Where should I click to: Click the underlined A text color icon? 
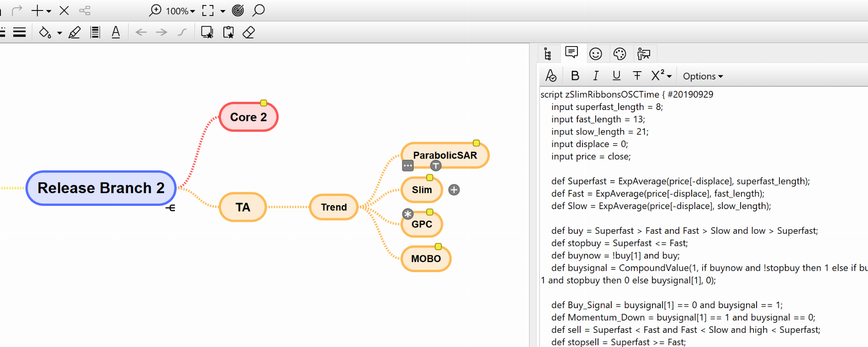[116, 32]
